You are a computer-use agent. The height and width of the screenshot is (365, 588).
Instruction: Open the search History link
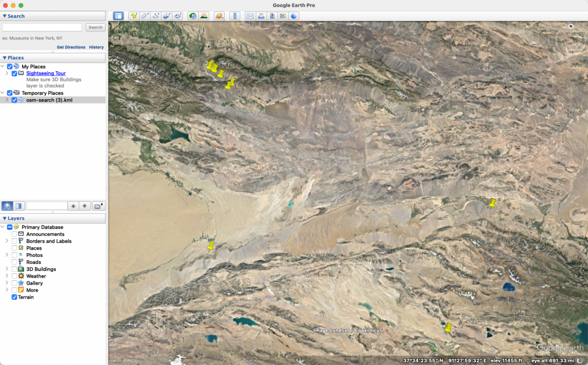pyautogui.click(x=97, y=47)
